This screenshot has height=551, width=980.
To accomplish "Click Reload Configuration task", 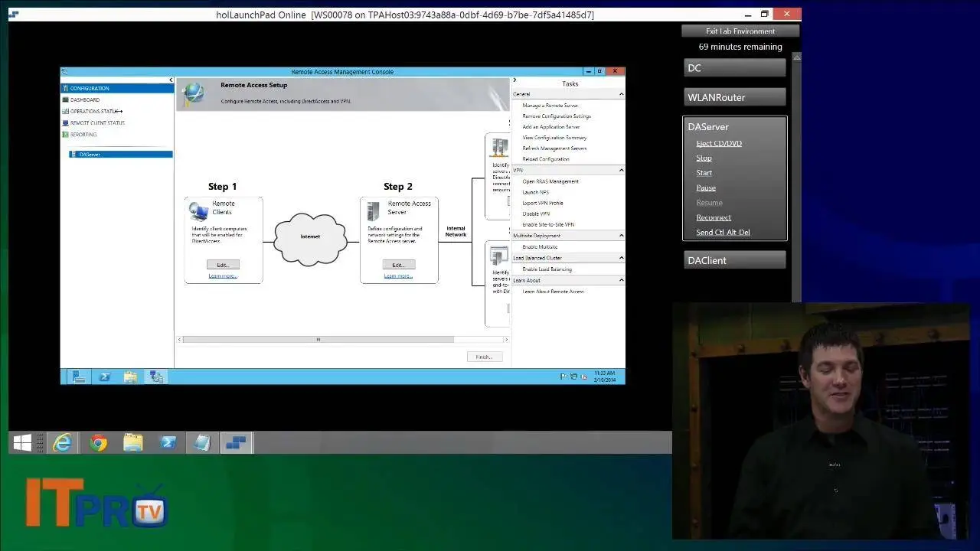I will [x=546, y=158].
